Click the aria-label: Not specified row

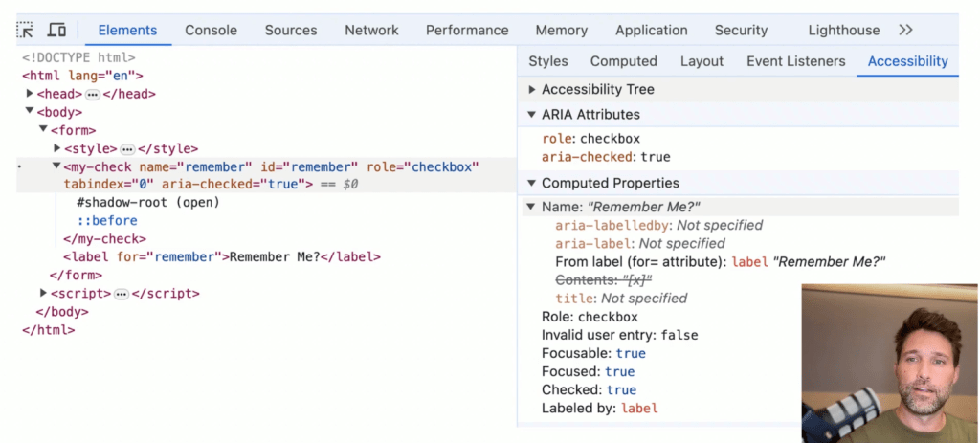(640, 243)
